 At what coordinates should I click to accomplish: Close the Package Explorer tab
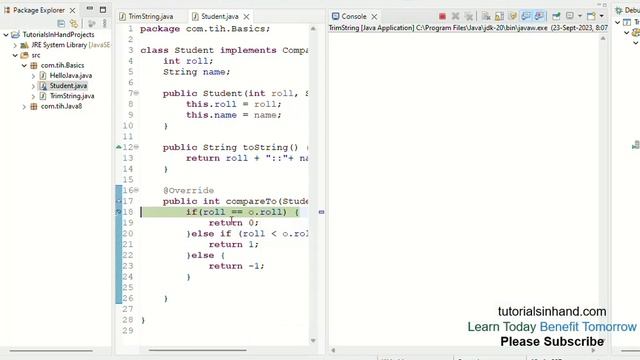click(73, 10)
